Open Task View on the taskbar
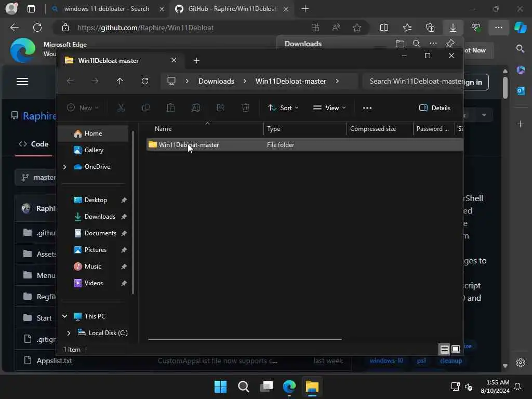 (267, 387)
